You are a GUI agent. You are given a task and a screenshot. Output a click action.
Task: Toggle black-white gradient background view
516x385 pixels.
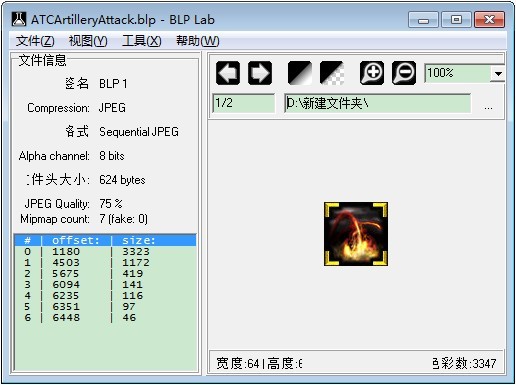point(300,73)
